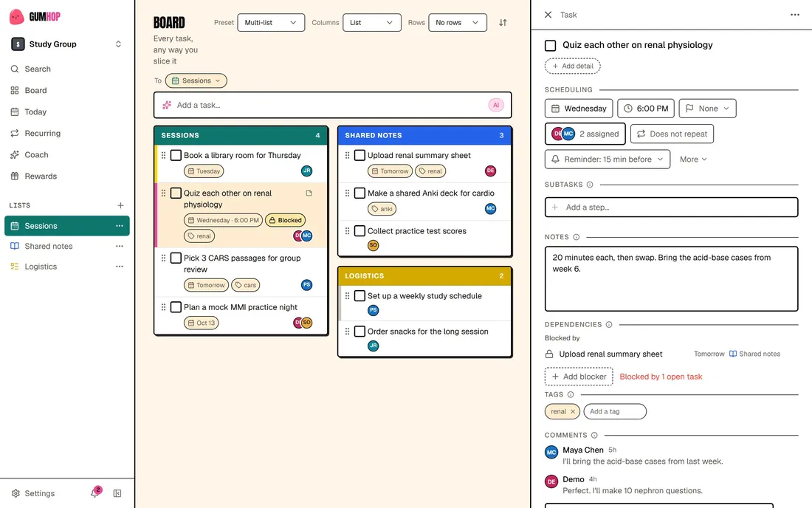Click drag handle of Upload renal summary sheet
Image resolution: width=812 pixels, height=508 pixels.
tap(348, 155)
